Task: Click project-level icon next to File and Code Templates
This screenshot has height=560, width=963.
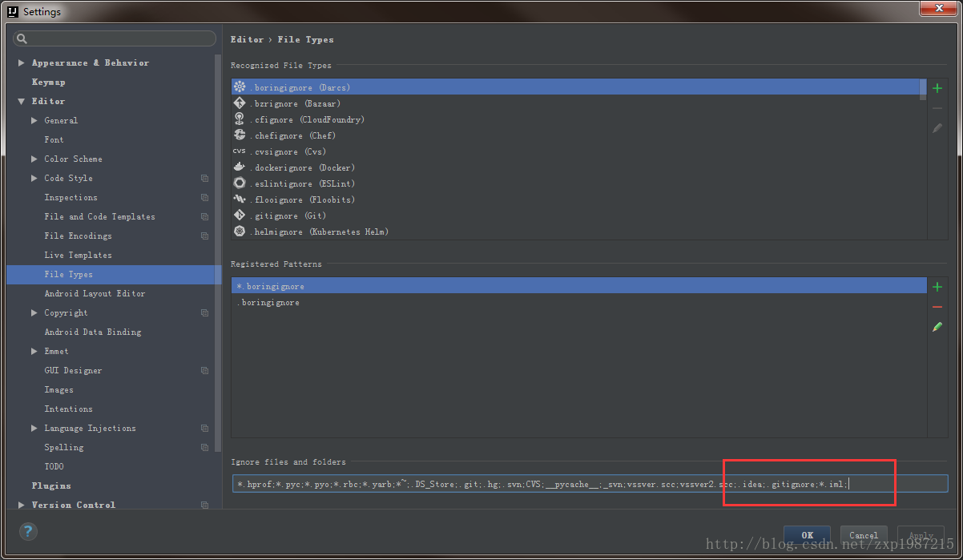Action: tap(205, 216)
